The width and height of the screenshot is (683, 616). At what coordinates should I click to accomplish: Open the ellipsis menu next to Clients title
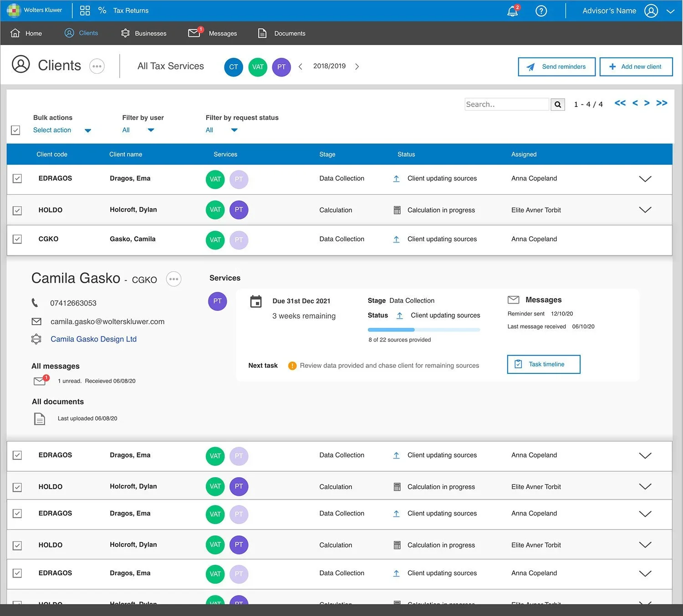pos(97,66)
